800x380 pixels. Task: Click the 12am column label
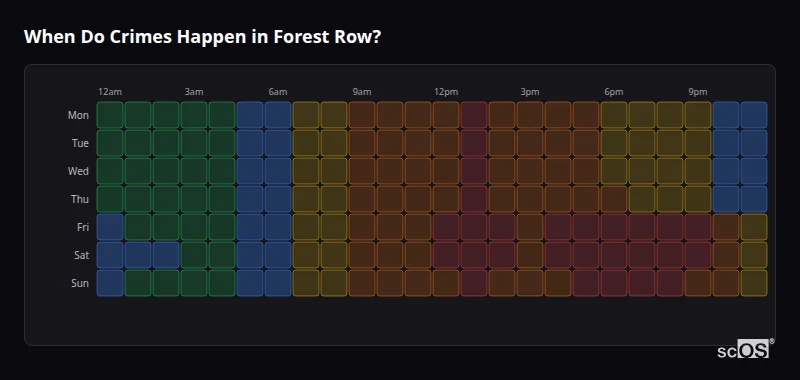110,92
